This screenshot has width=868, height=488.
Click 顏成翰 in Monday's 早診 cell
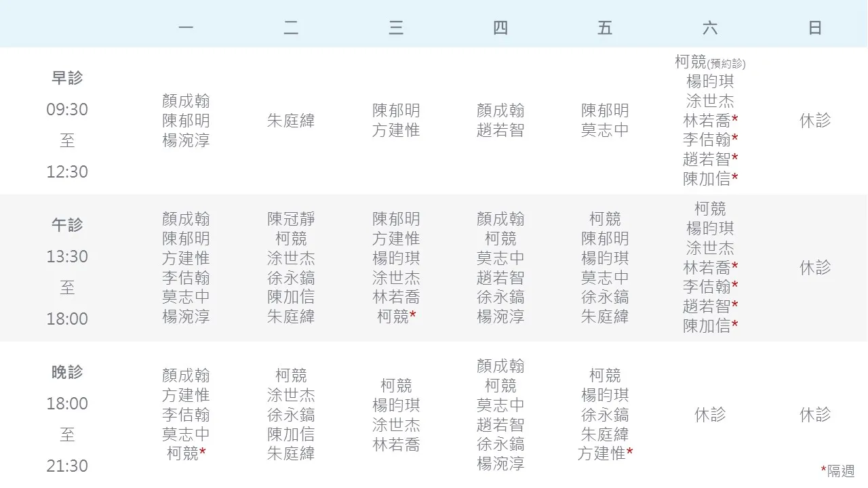point(186,101)
